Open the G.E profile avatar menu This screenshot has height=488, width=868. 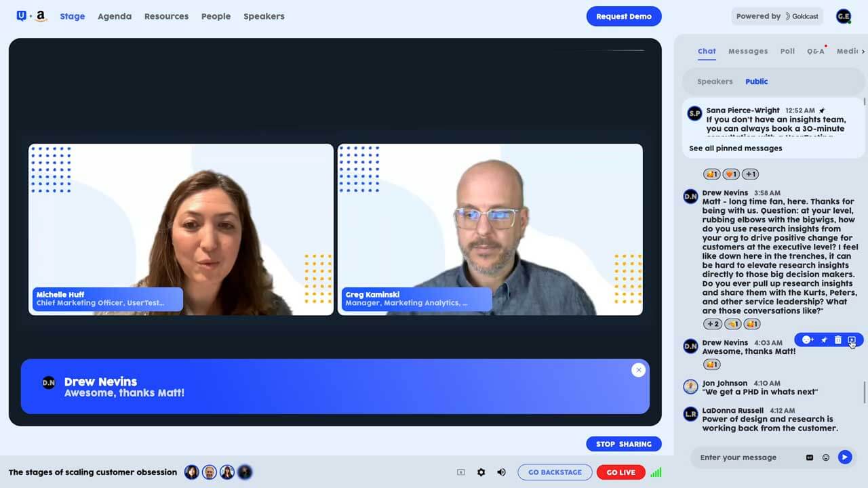(x=844, y=16)
